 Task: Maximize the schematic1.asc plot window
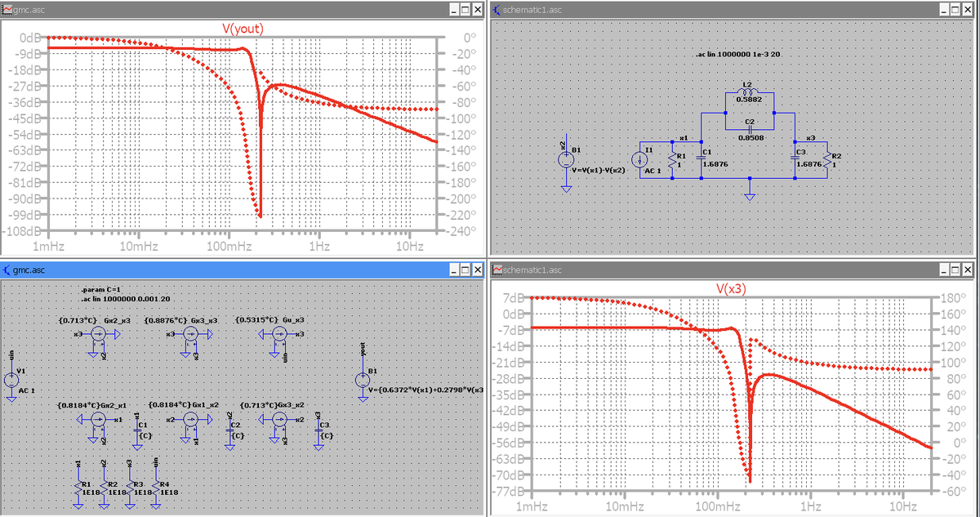coord(954,270)
